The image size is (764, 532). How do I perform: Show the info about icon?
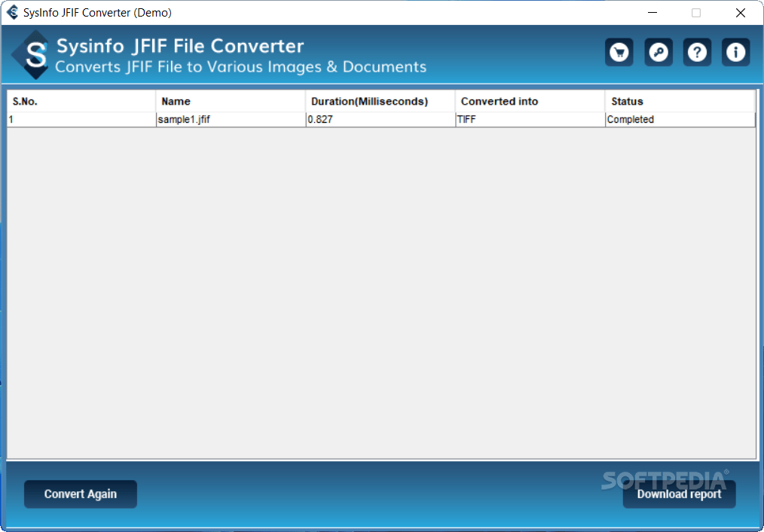pyautogui.click(x=735, y=52)
